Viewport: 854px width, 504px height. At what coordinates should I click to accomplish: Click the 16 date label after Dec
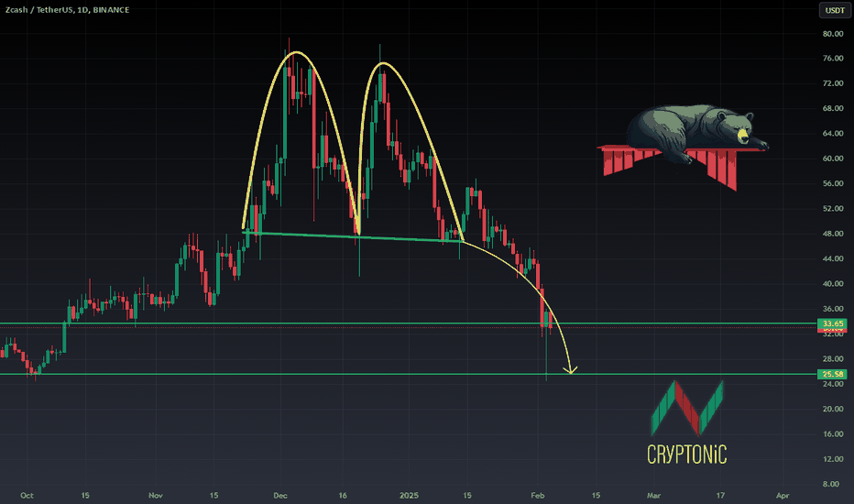tap(343, 496)
